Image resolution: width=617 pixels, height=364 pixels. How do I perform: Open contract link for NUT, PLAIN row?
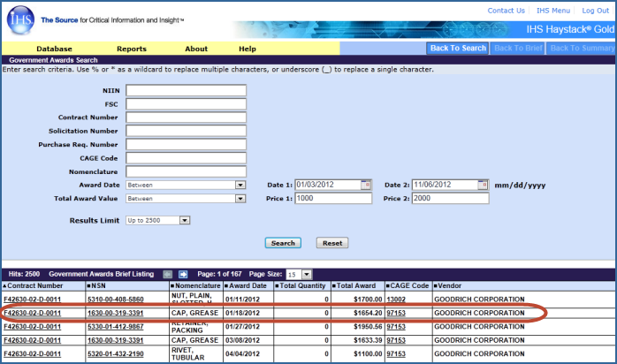33,300
